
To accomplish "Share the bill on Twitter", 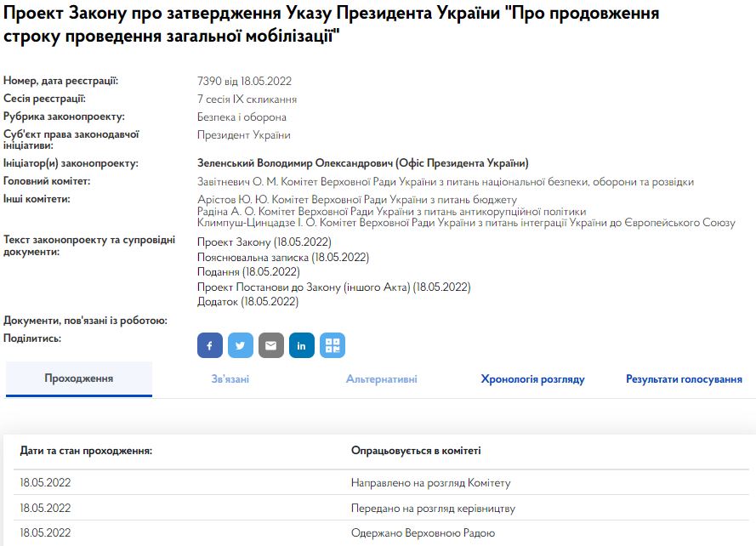I will [241, 345].
